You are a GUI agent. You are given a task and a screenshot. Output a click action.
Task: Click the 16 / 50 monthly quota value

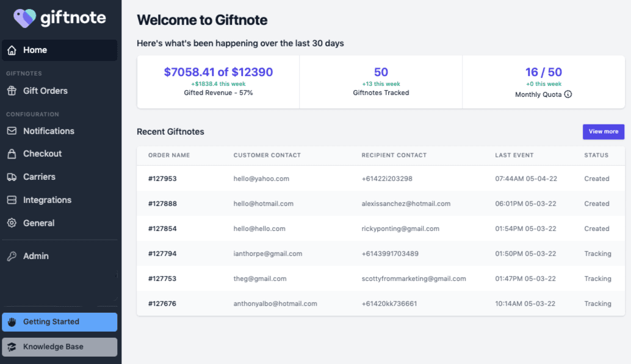543,72
